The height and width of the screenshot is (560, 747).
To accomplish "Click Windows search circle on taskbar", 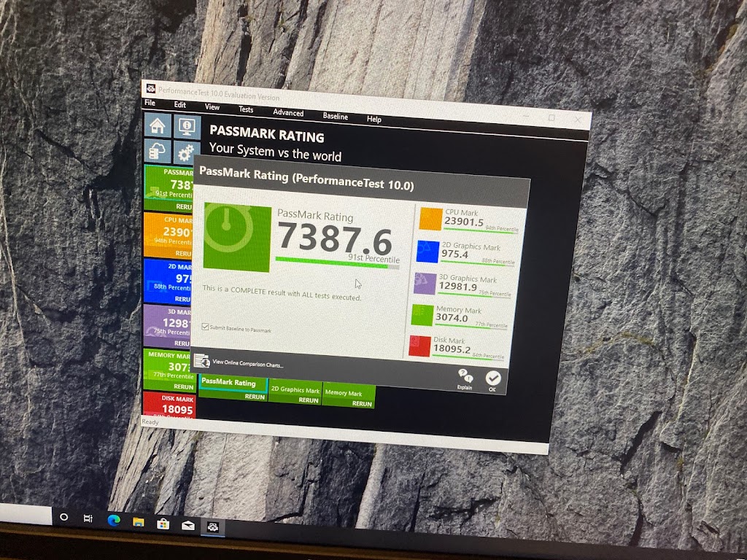I will (x=64, y=517).
